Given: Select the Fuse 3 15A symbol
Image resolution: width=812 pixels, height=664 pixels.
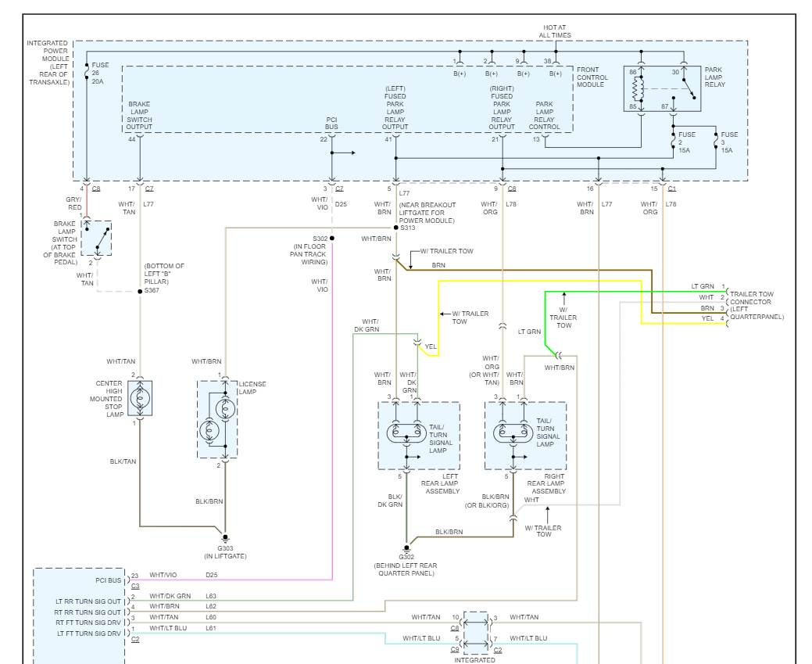Looking at the screenshot, I should tap(716, 141).
